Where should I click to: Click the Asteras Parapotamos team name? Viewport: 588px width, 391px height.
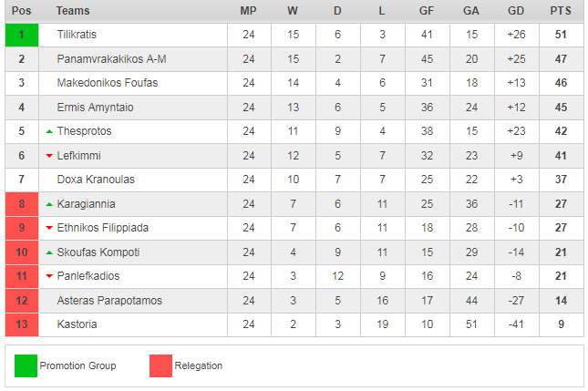tap(108, 301)
